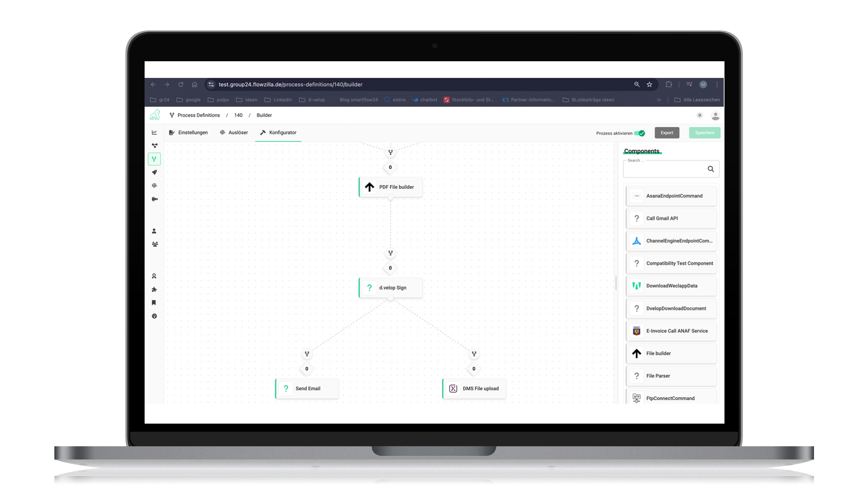Viewport: 868px width, 499px height.
Task: Click the DownloadWeclappData component icon
Action: click(636, 286)
